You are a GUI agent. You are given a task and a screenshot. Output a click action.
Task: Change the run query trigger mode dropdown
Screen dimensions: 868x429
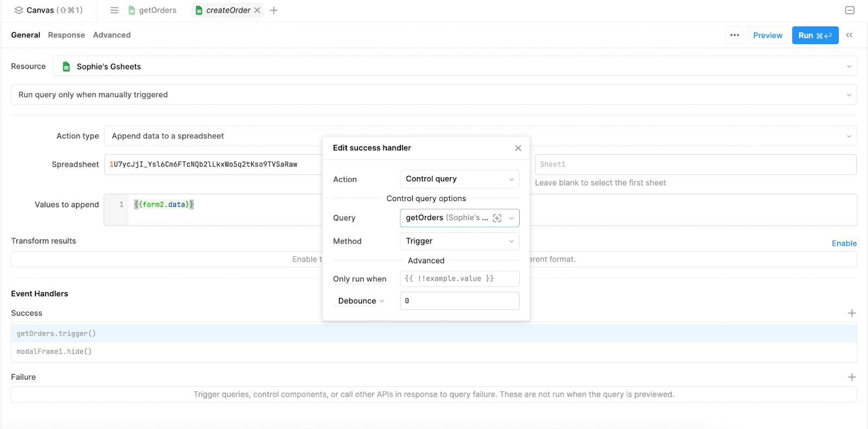(x=434, y=94)
